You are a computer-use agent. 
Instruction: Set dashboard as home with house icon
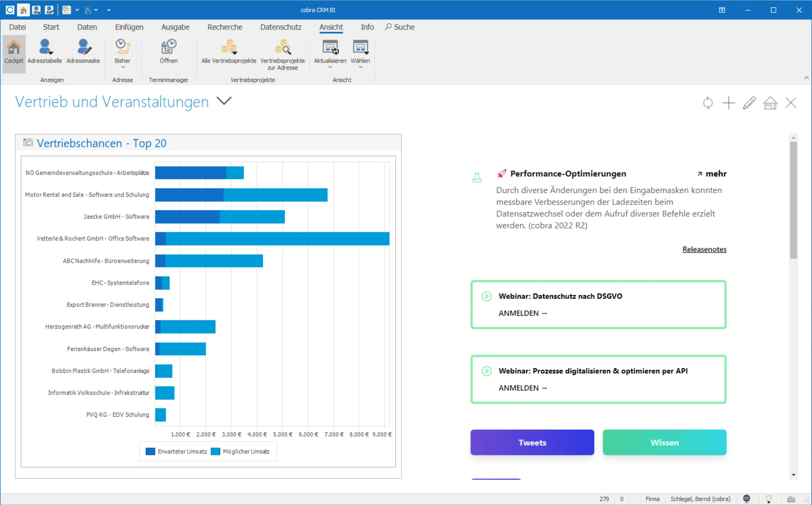770,103
